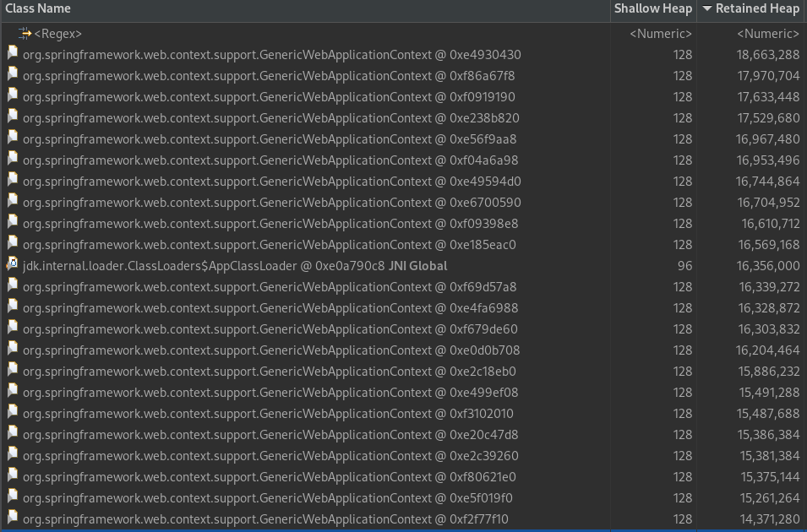Click the retained heap value 16,967,480
The width and height of the screenshot is (807, 532).
(x=768, y=139)
